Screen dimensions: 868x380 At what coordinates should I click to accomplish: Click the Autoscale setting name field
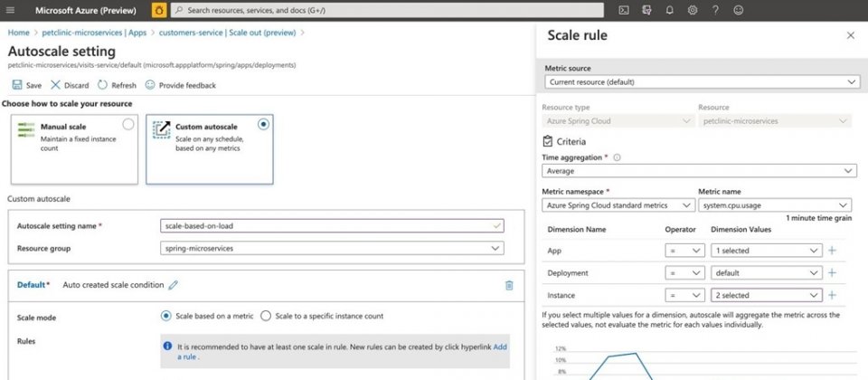332,225
